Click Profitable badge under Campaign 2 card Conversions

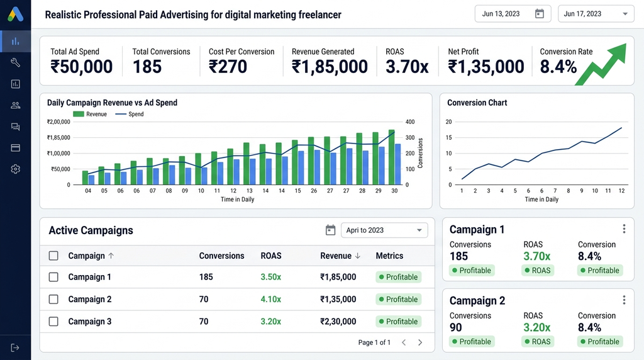point(472,342)
